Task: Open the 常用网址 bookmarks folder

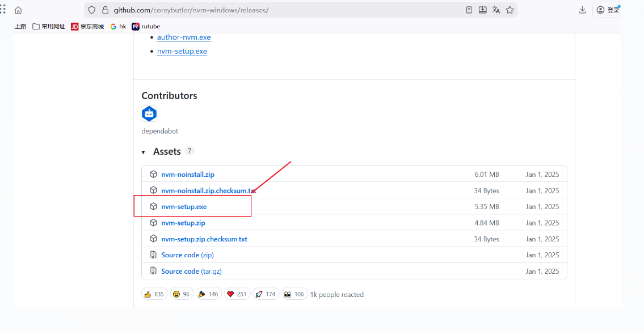Action: click(49, 26)
